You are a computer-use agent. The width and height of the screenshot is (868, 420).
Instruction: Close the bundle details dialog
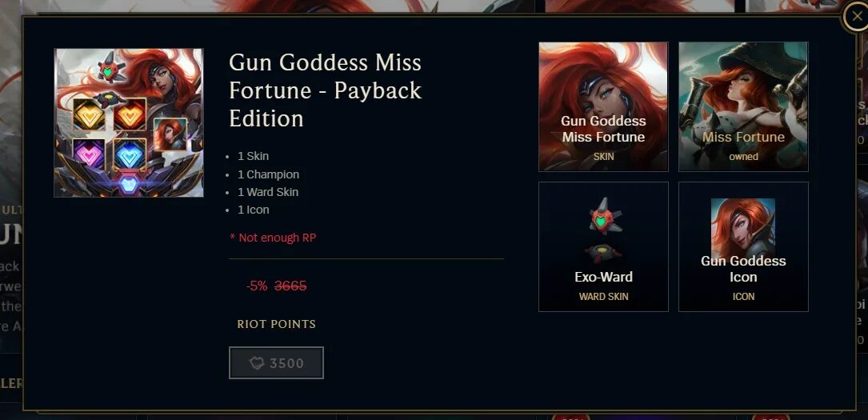[856, 17]
